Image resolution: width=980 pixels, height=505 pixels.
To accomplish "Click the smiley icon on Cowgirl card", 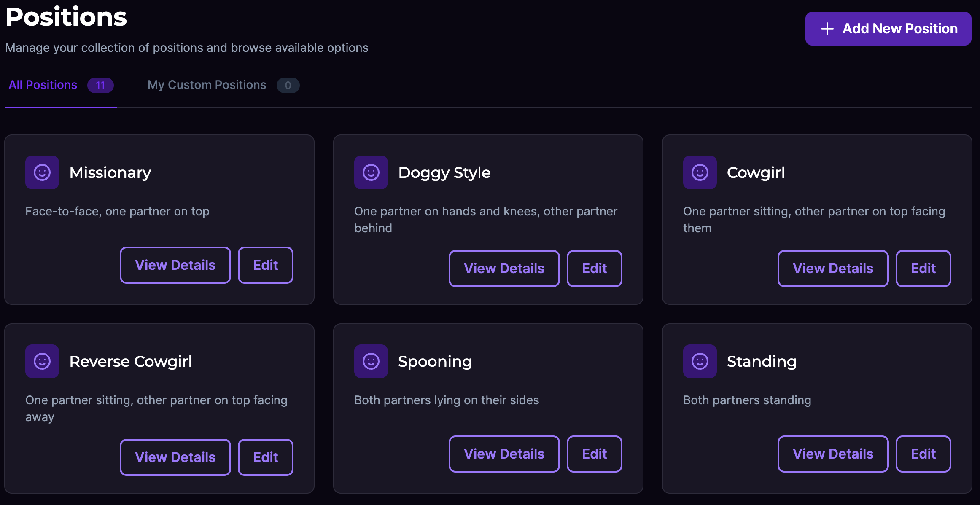I will tap(700, 172).
